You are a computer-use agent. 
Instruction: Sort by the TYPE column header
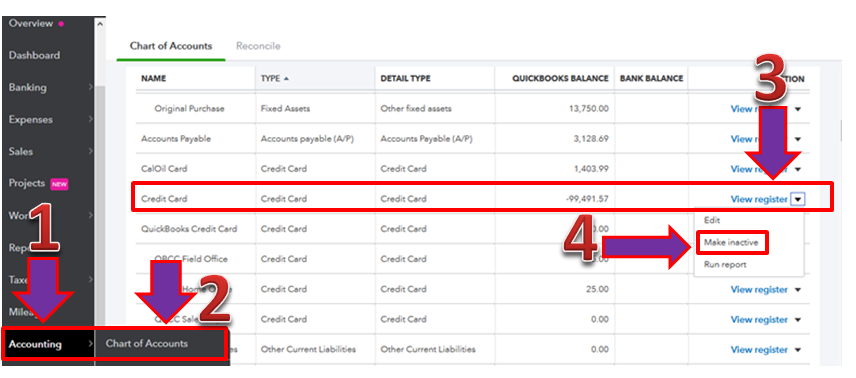(275, 79)
